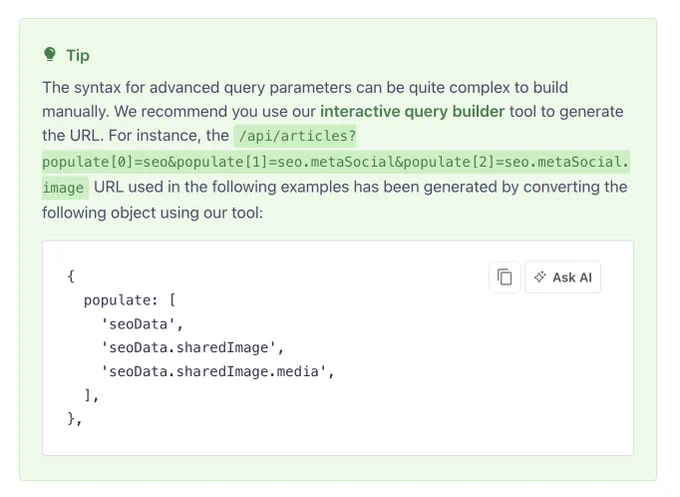Click the text 'following object using our tool:'

[x=152, y=213]
